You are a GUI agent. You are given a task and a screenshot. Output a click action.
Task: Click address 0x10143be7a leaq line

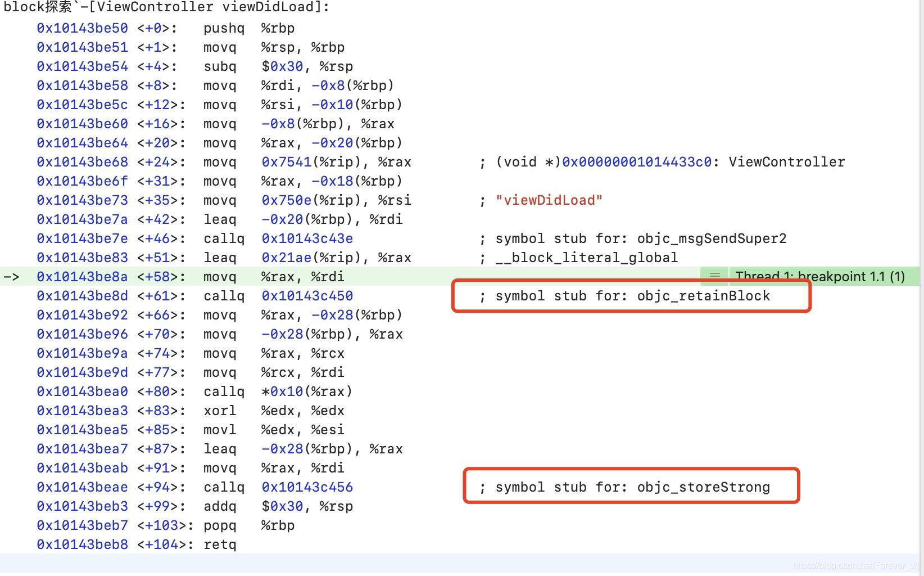pyautogui.click(x=82, y=219)
